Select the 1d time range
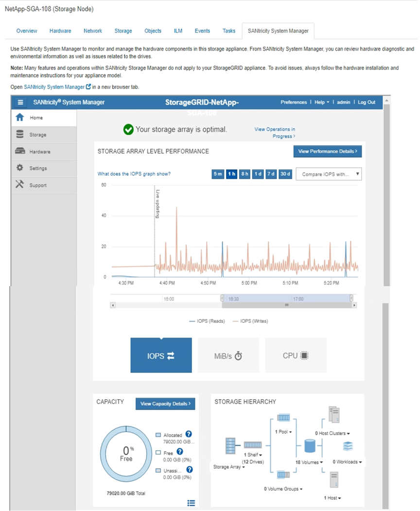420x511 pixels. (x=258, y=174)
